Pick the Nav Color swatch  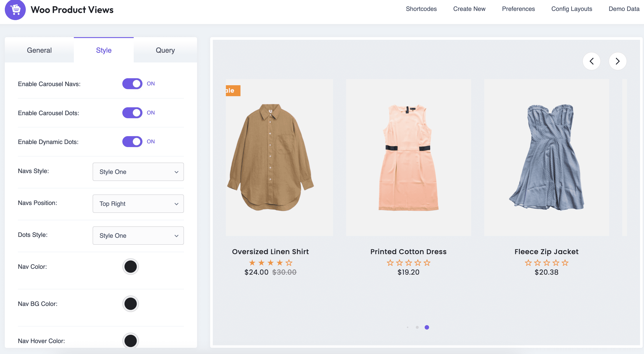click(x=130, y=267)
